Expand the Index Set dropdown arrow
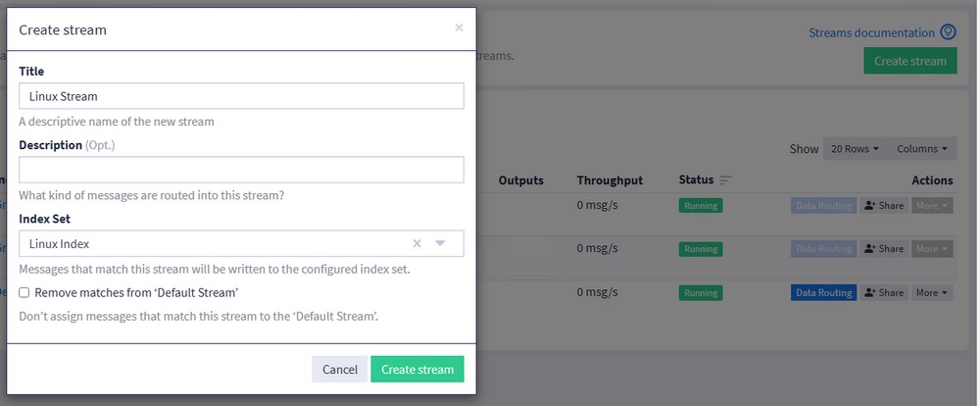The image size is (980, 406). 441,243
